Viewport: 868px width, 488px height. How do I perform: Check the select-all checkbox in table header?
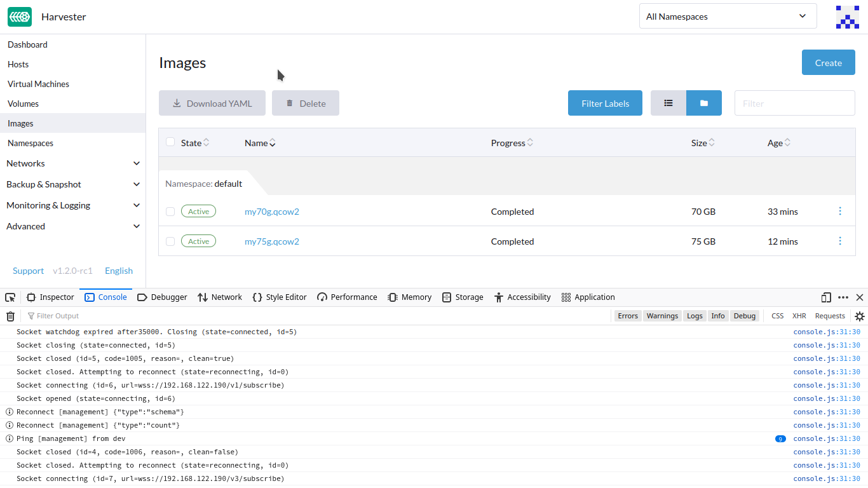click(170, 142)
